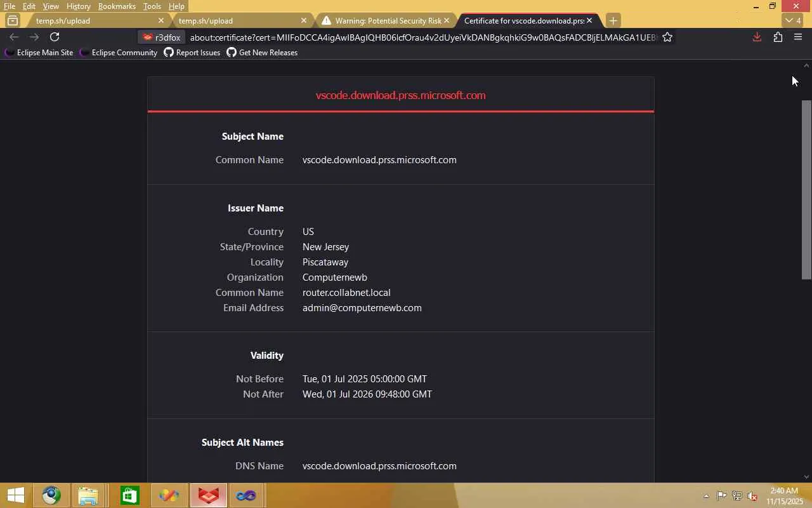Minimize the browser window
The width and height of the screenshot is (812, 508).
click(756, 6)
